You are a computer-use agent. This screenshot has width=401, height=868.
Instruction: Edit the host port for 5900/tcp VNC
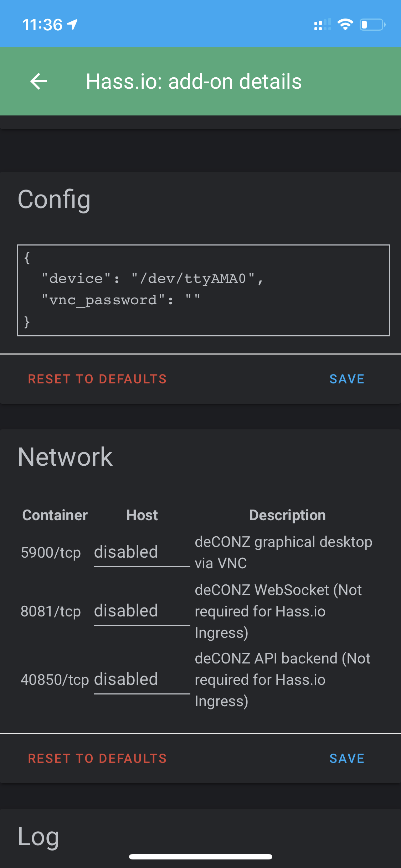[x=141, y=552]
